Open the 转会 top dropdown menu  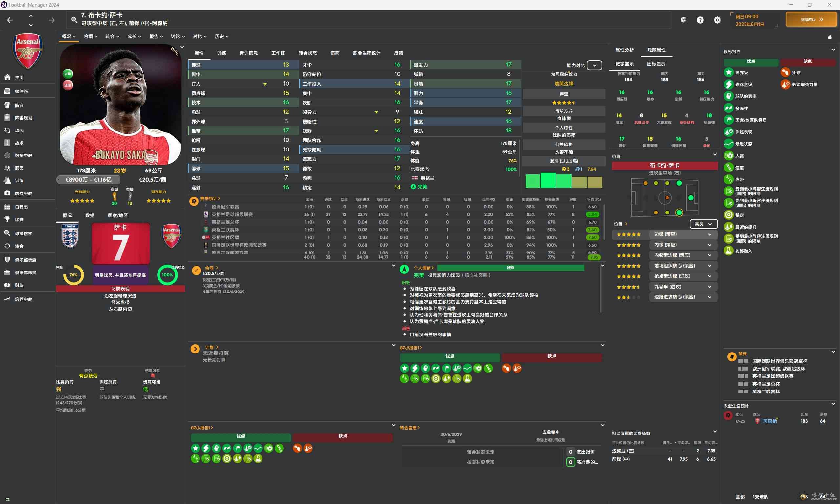(x=112, y=36)
